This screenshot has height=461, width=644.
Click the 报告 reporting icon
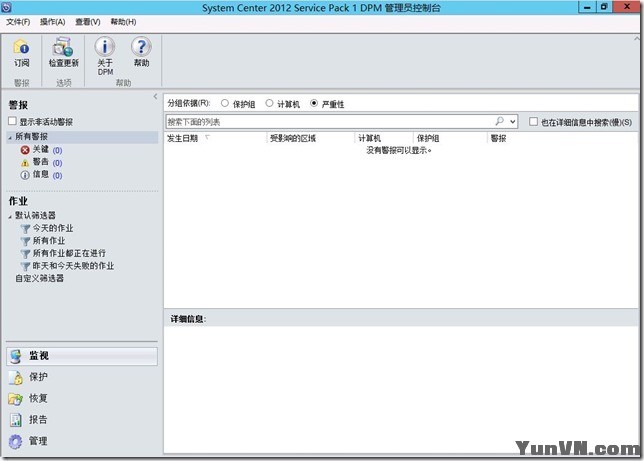pyautogui.click(x=16, y=420)
